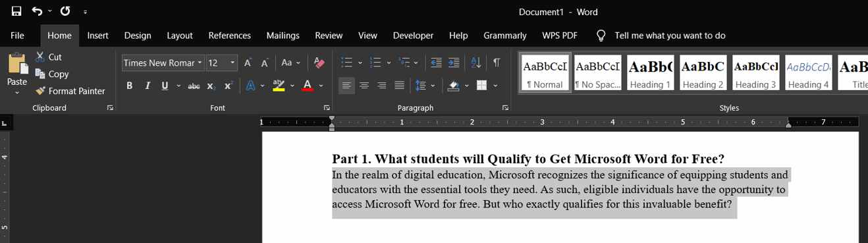This screenshot has height=243, width=868.
Task: Open the font name dropdown
Action: [200, 63]
